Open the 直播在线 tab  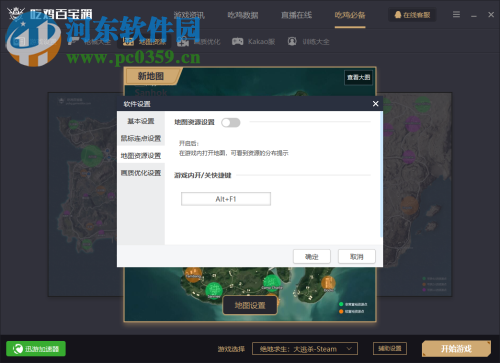coord(296,15)
